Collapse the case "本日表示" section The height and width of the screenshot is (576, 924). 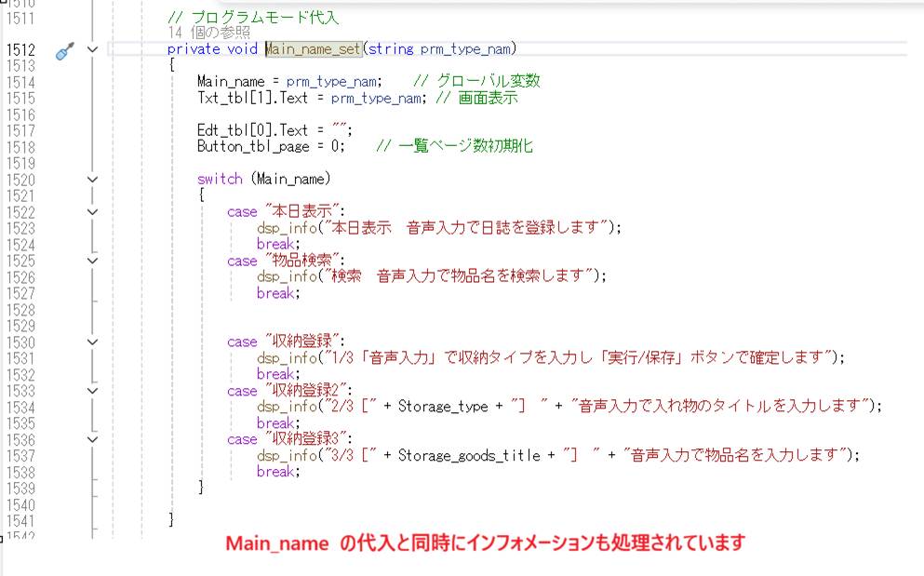[x=92, y=211]
